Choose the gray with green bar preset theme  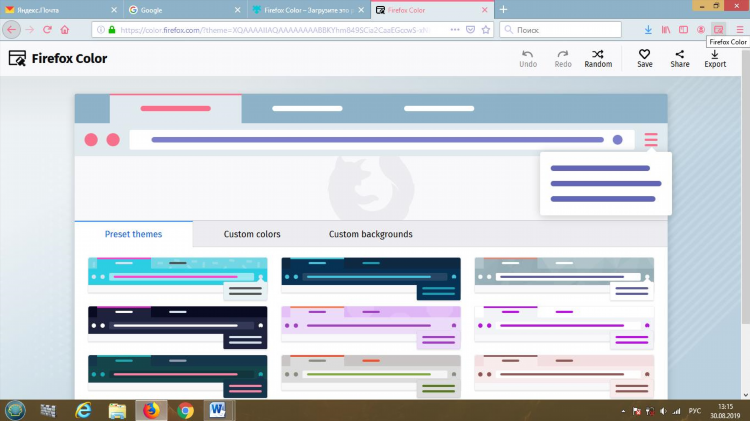[x=371, y=376]
